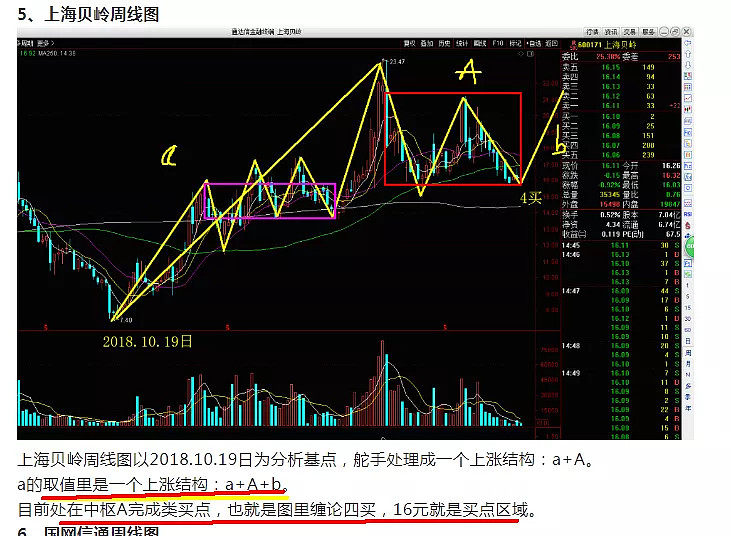Switch to weekly 周 period
The width and height of the screenshot is (731, 536).
(688, 352)
